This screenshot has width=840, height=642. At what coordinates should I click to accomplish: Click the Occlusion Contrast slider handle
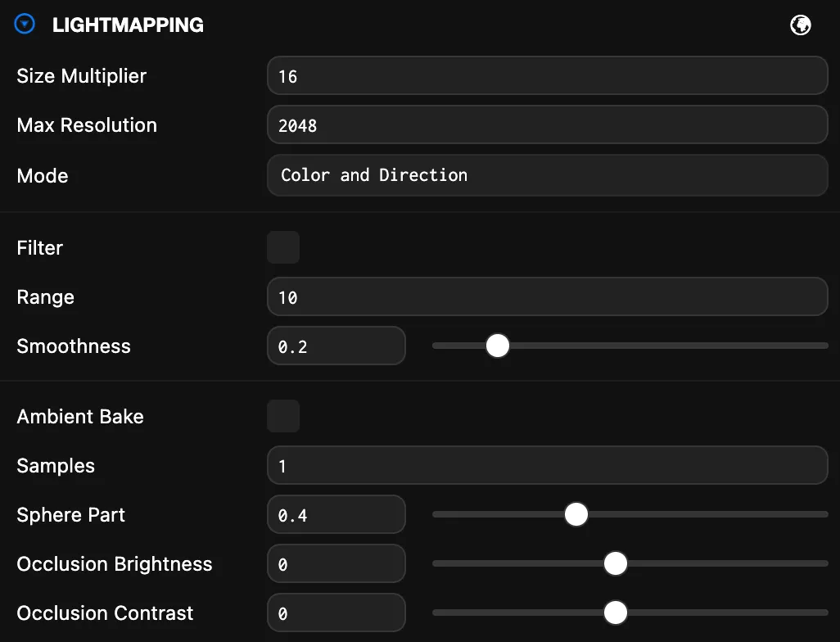tap(615, 613)
